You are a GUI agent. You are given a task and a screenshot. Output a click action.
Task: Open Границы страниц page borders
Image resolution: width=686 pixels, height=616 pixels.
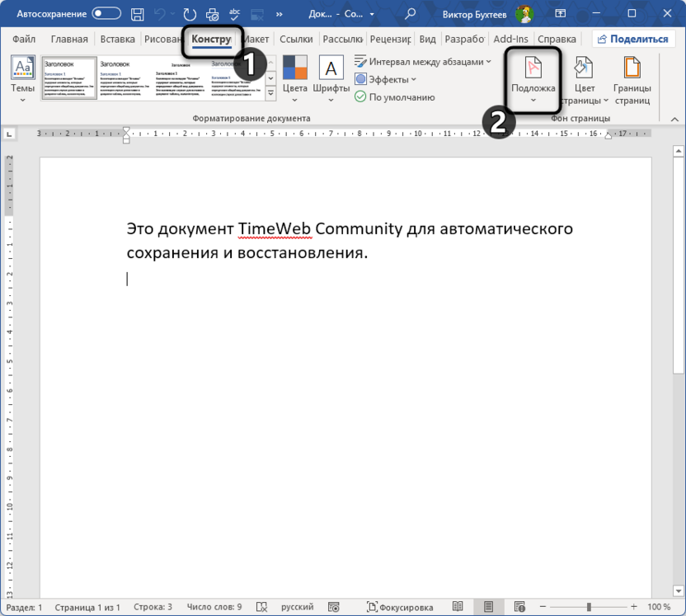[x=632, y=81]
